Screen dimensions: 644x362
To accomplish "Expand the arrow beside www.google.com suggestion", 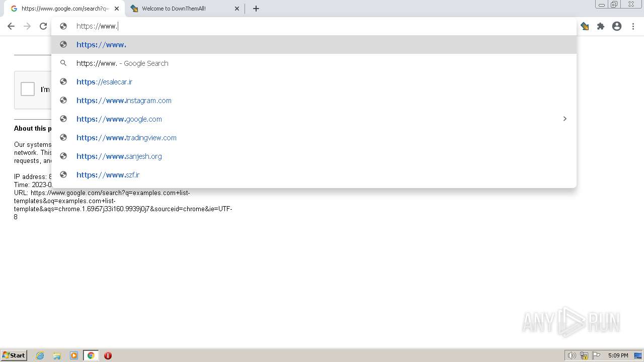I will point(565,119).
